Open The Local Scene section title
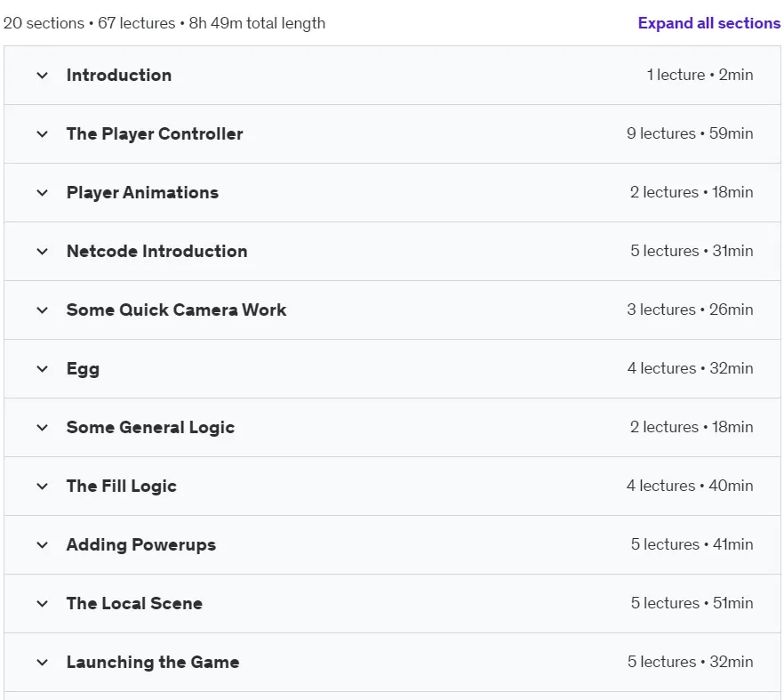This screenshot has width=784, height=700. pyautogui.click(x=134, y=603)
